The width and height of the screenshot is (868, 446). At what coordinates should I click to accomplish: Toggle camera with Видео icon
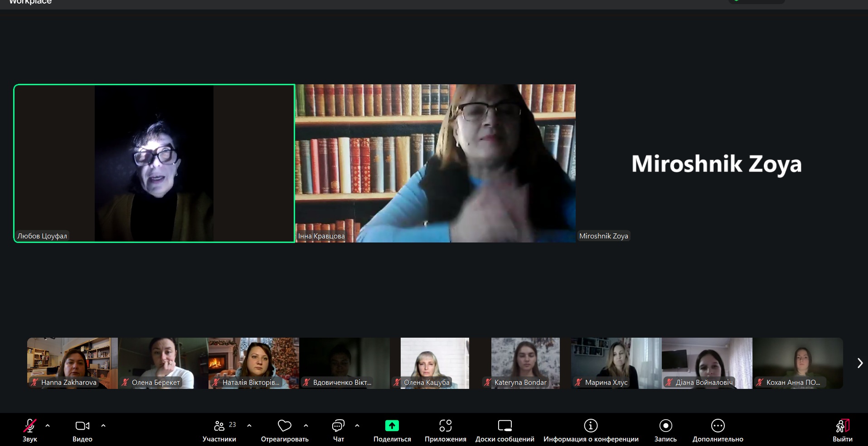tap(82, 426)
